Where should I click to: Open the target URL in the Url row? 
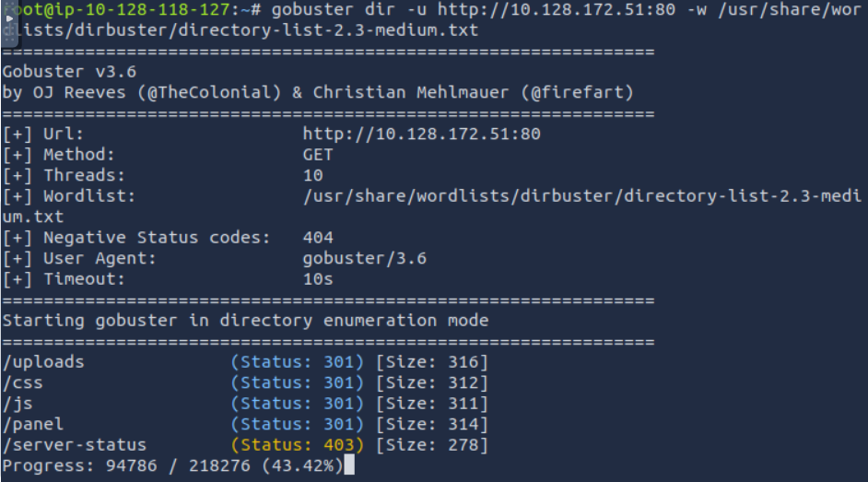point(421,134)
